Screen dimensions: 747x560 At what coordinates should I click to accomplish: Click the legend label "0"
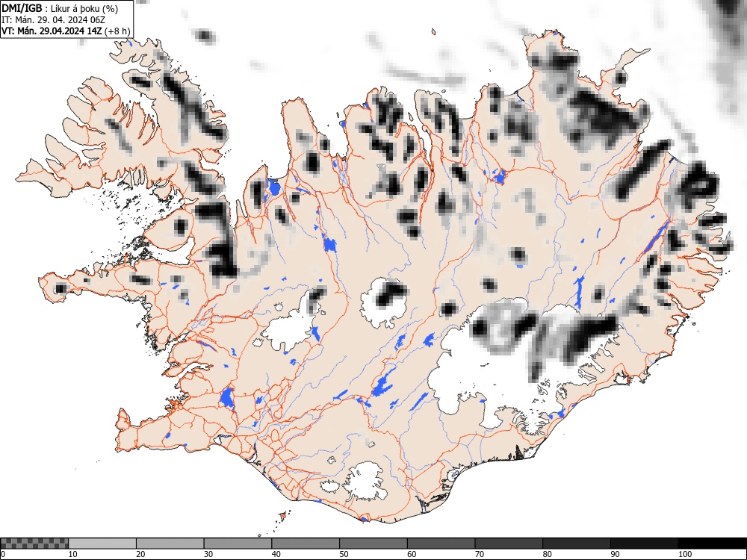coord(3,554)
